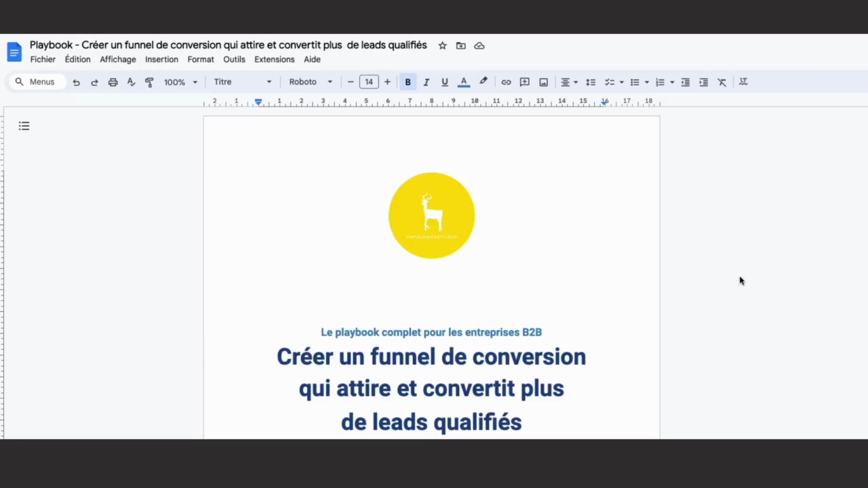Open the text color picker

tap(464, 82)
